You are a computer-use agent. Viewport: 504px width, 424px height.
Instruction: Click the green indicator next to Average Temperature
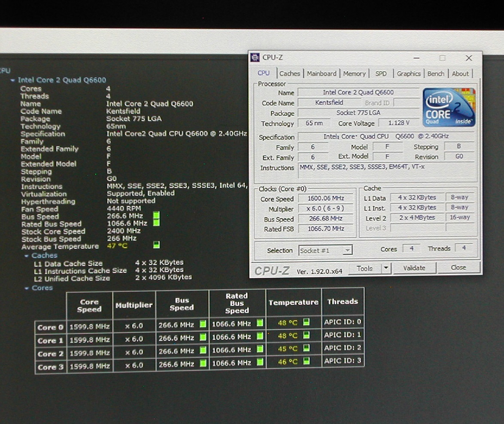(x=156, y=244)
